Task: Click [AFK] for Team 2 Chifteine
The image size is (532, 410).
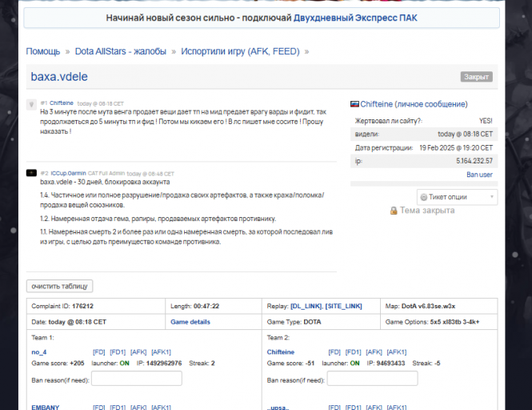Action: coord(374,352)
